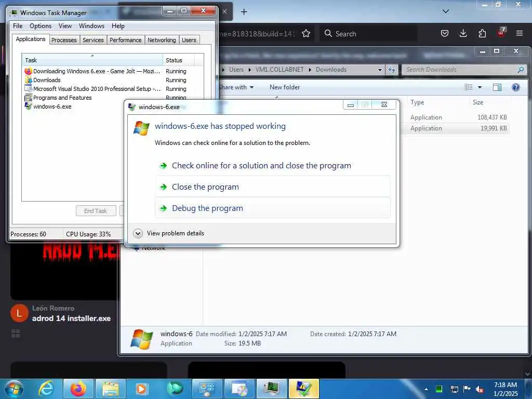Click the Explorer address refresh icon

tap(392, 70)
